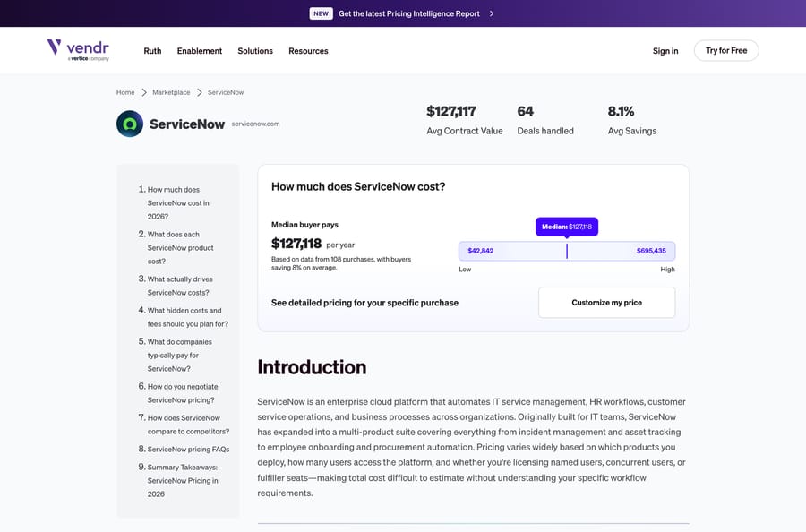The height and width of the screenshot is (532, 806).
Task: Open the Solutions menu
Action: click(255, 51)
